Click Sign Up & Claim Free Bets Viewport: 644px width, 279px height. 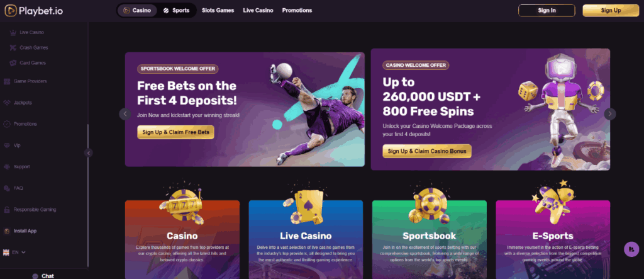pos(176,132)
